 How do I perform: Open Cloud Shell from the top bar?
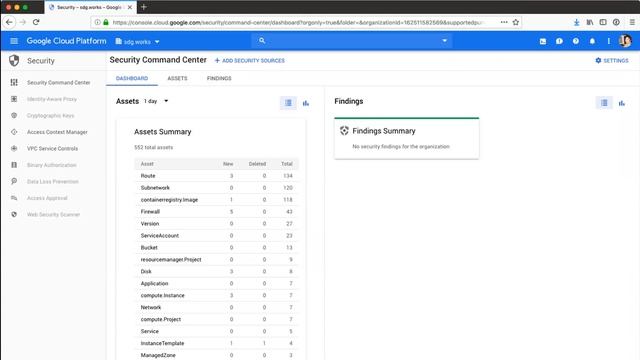tap(543, 41)
